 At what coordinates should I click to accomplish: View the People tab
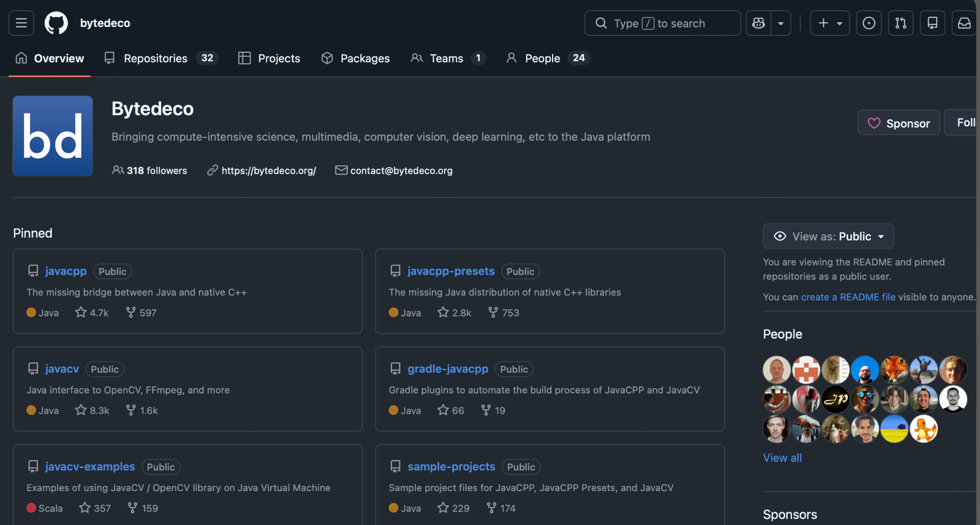pyautogui.click(x=548, y=58)
